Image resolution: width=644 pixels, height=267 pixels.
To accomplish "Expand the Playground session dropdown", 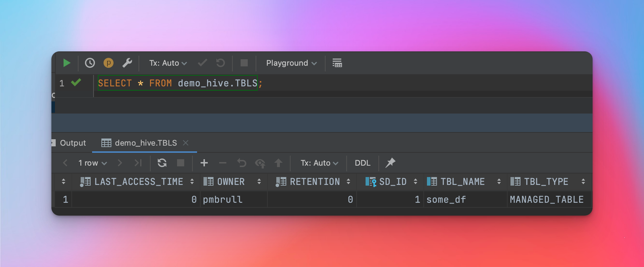I will point(291,63).
